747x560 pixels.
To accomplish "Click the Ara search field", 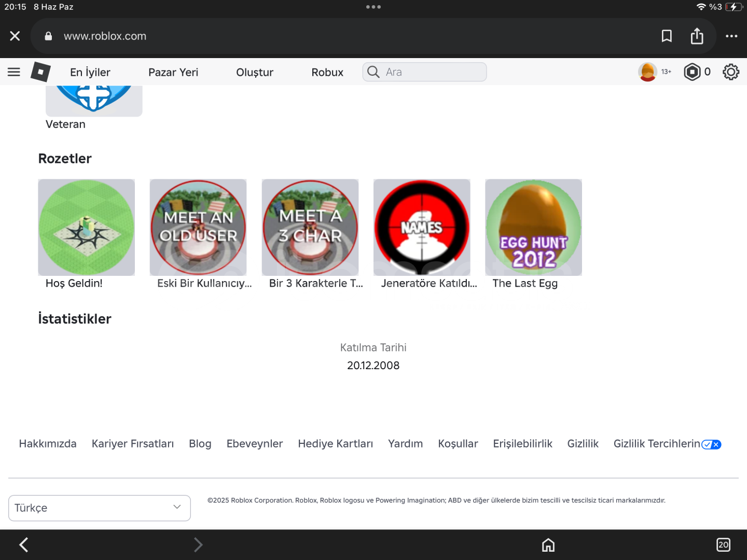I will [424, 72].
